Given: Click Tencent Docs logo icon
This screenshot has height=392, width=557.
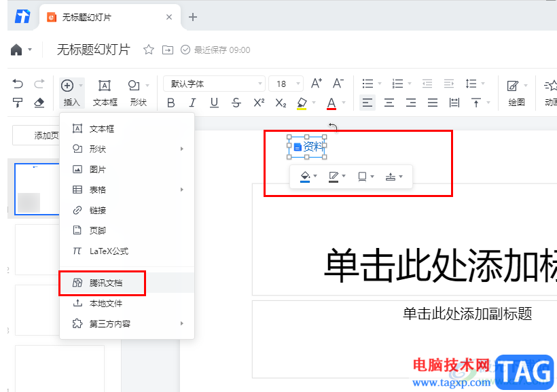Looking at the screenshot, I should [22, 17].
